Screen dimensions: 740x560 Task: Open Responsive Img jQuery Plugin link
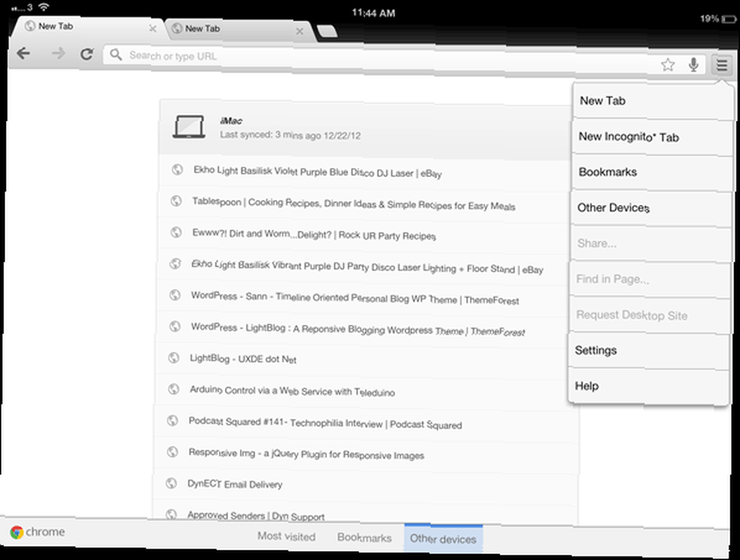(306, 454)
